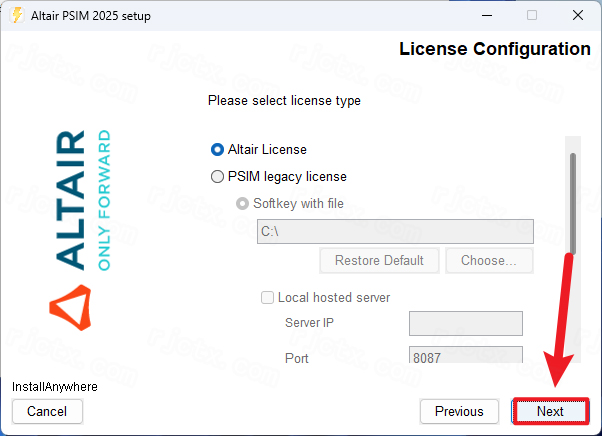Select the Altair License radio button
The height and width of the screenshot is (436, 602).
pyautogui.click(x=218, y=150)
